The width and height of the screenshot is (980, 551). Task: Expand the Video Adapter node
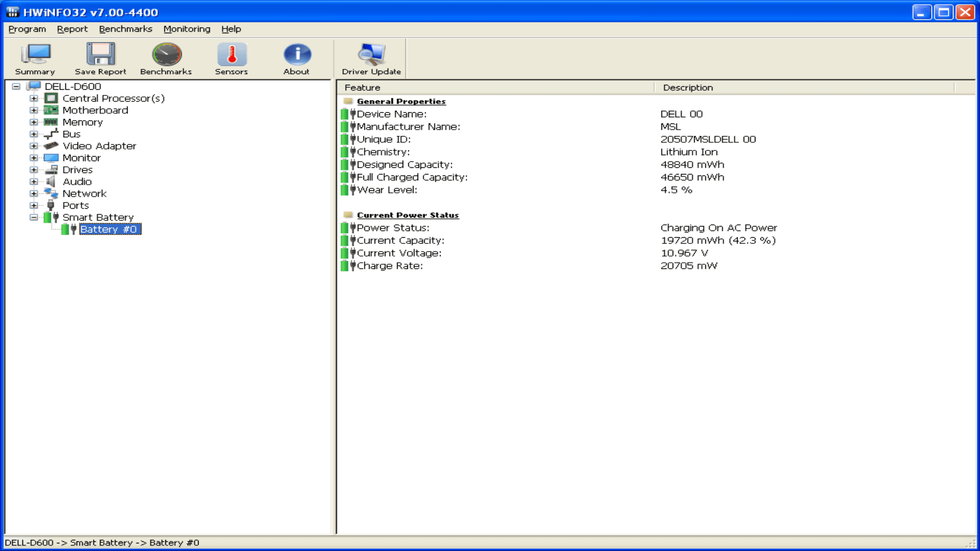(34, 146)
